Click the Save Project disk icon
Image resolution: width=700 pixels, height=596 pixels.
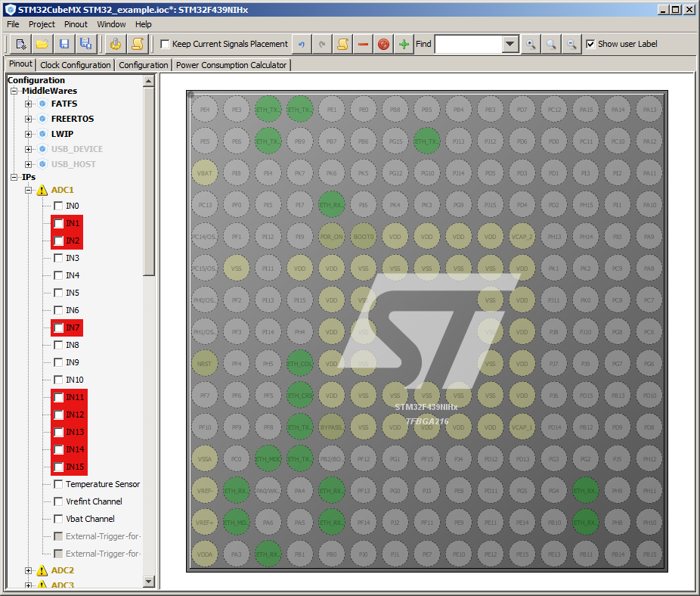(64, 44)
